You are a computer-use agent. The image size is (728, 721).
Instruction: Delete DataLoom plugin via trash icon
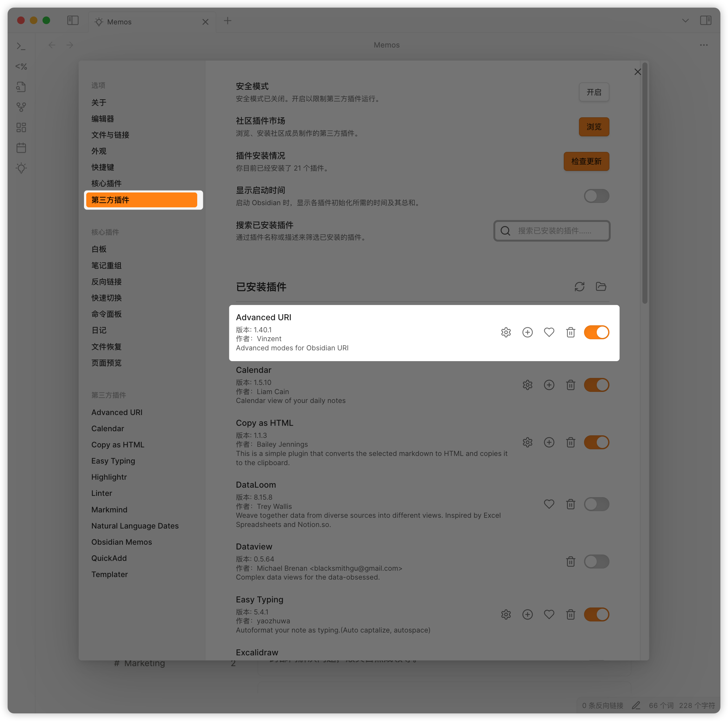[570, 504]
